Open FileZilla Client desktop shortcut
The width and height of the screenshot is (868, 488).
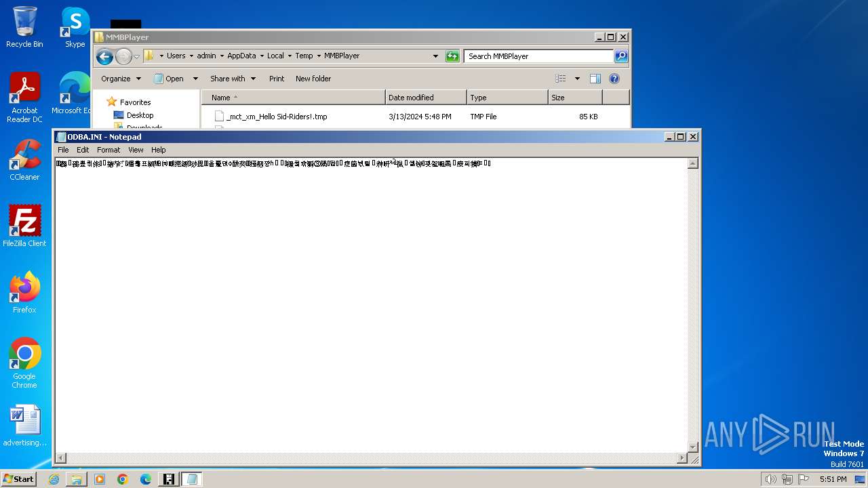[24, 226]
